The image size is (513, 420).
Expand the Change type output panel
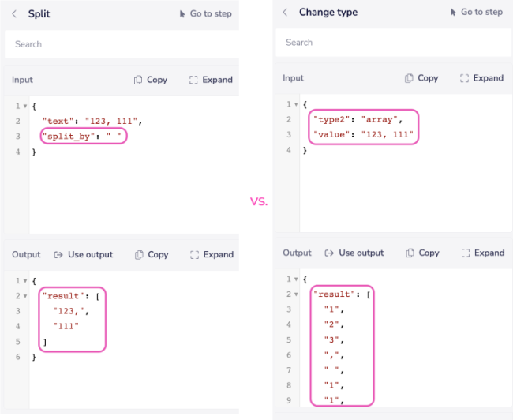click(x=481, y=253)
